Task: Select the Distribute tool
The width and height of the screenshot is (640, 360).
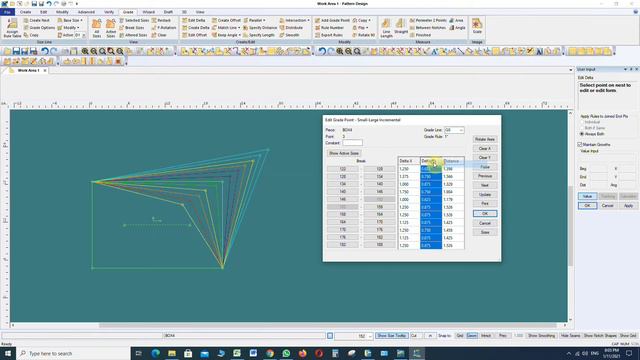Action: pos(291,27)
